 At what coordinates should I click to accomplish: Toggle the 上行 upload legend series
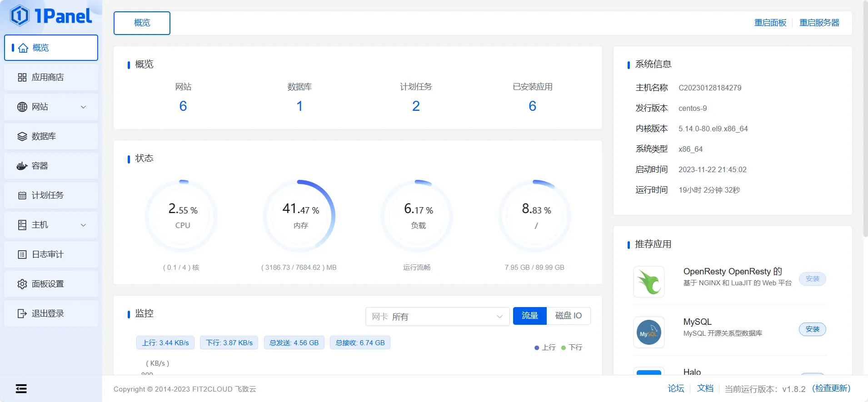click(x=545, y=347)
